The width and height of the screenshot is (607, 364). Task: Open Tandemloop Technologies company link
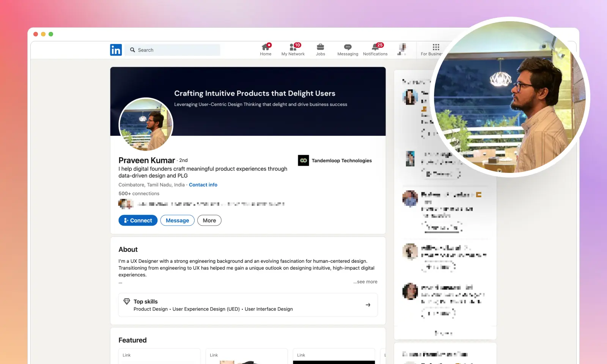[341, 161]
